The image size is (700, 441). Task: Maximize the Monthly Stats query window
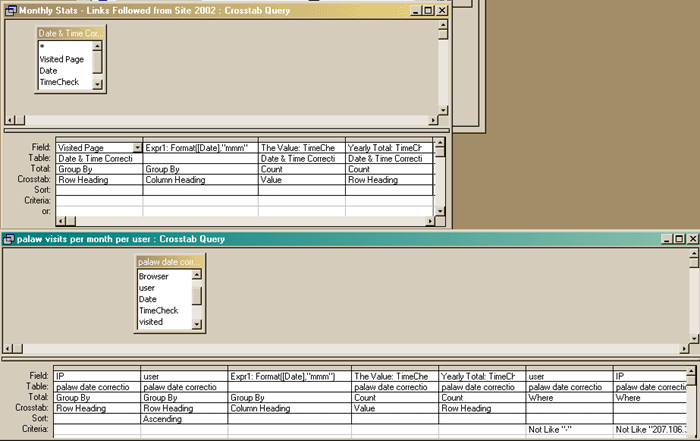pyautogui.click(x=427, y=9)
